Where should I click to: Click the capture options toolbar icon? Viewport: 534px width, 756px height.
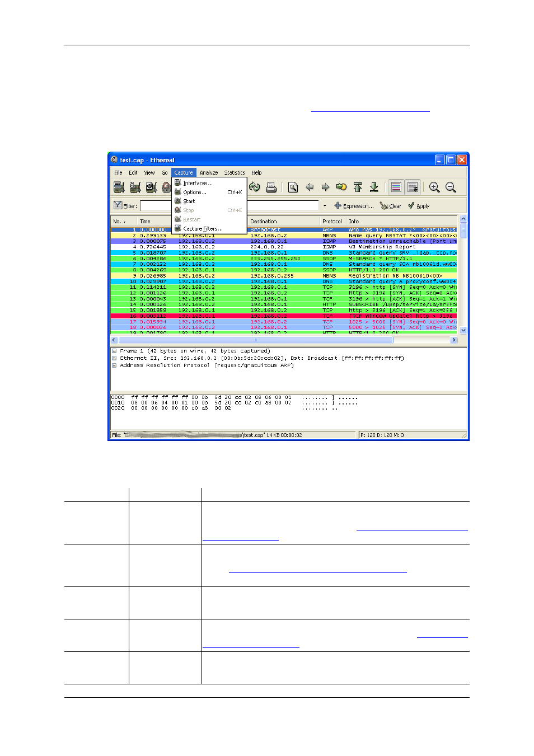[x=135, y=187]
